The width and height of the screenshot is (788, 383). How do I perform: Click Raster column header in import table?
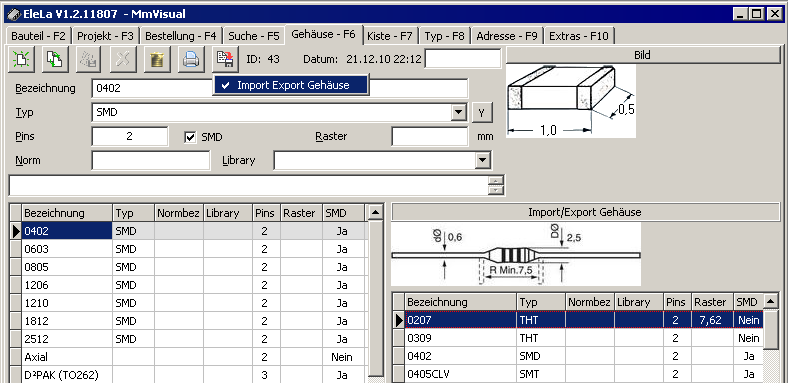click(712, 302)
